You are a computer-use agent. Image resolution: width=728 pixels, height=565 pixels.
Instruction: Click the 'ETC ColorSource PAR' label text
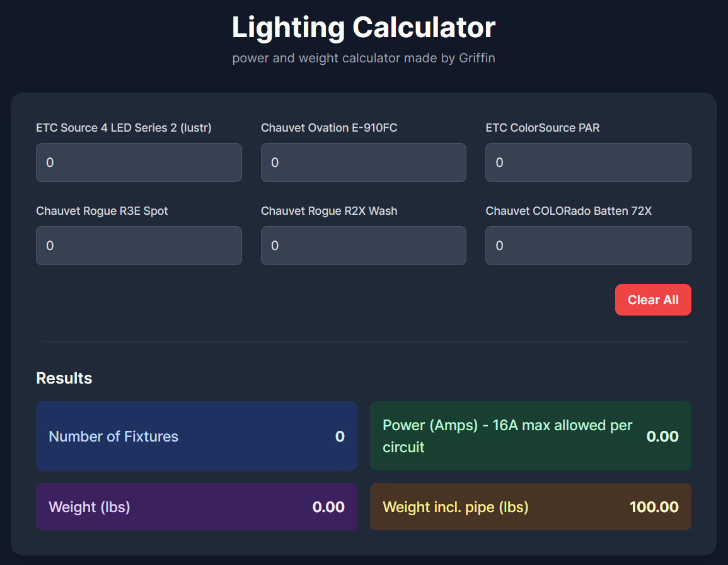(542, 128)
